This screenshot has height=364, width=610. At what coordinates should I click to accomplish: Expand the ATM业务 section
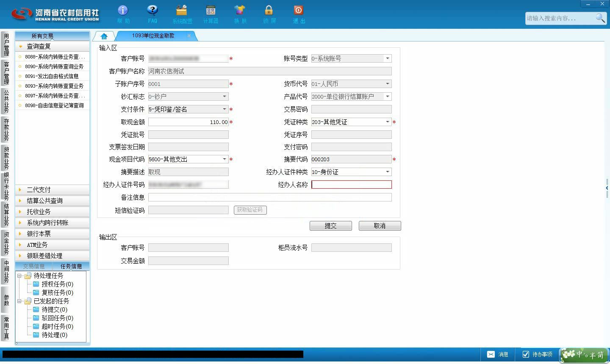tap(52, 245)
